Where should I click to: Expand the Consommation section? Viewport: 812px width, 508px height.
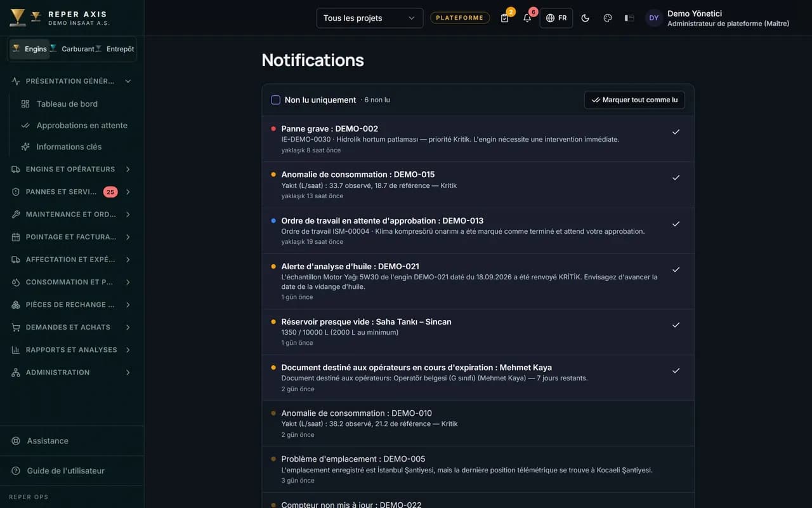[72, 282]
